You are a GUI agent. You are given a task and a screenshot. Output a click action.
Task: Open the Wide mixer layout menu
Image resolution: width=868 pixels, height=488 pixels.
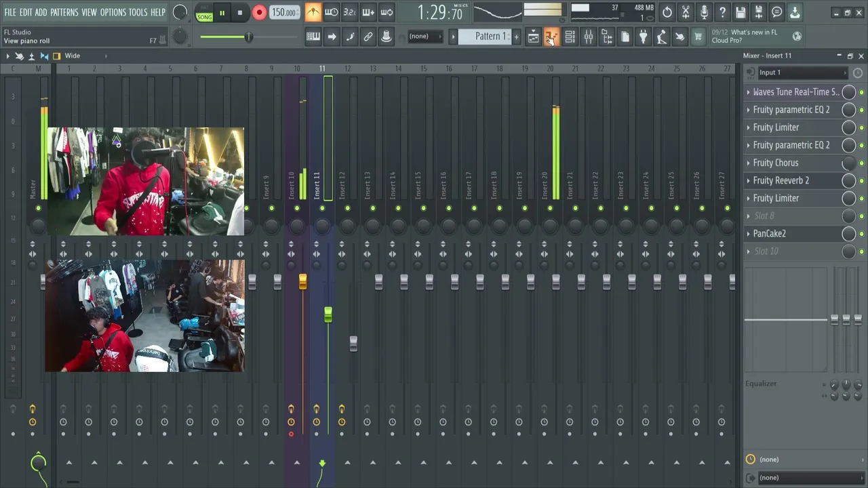pos(72,56)
